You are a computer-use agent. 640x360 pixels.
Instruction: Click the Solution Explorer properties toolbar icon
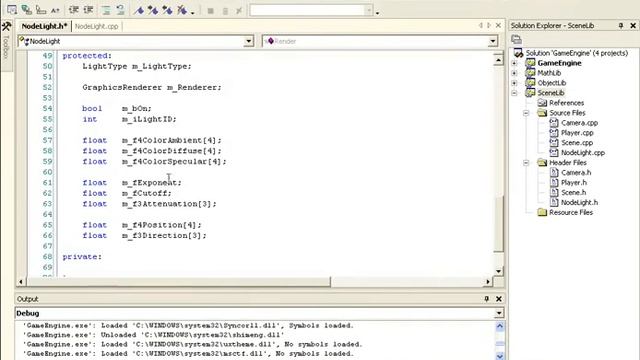click(x=517, y=40)
